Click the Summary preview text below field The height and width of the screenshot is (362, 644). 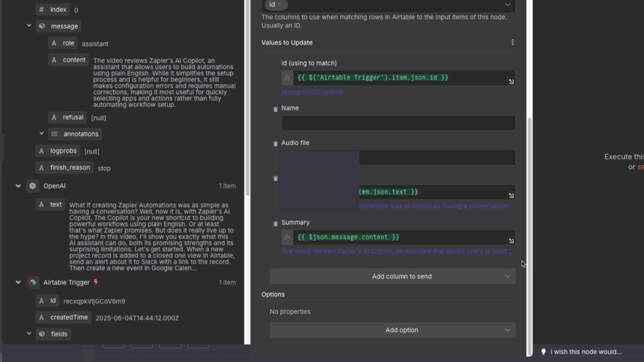click(x=397, y=251)
